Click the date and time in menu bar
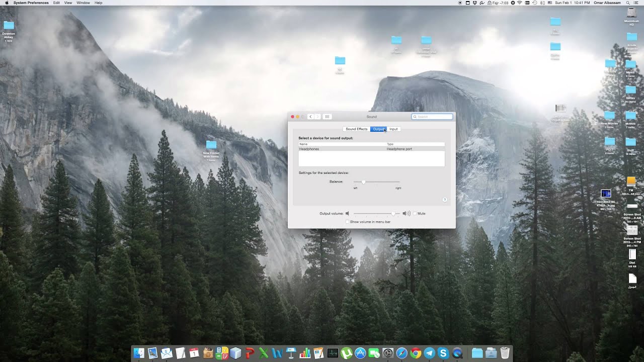This screenshot has height=362, width=644. click(573, 3)
